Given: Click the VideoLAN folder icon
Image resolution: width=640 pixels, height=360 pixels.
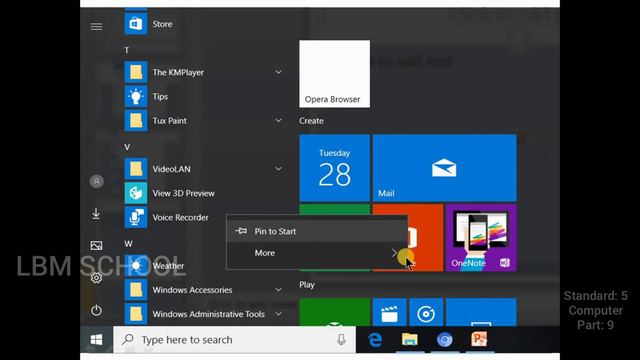Looking at the screenshot, I should pyautogui.click(x=136, y=169).
